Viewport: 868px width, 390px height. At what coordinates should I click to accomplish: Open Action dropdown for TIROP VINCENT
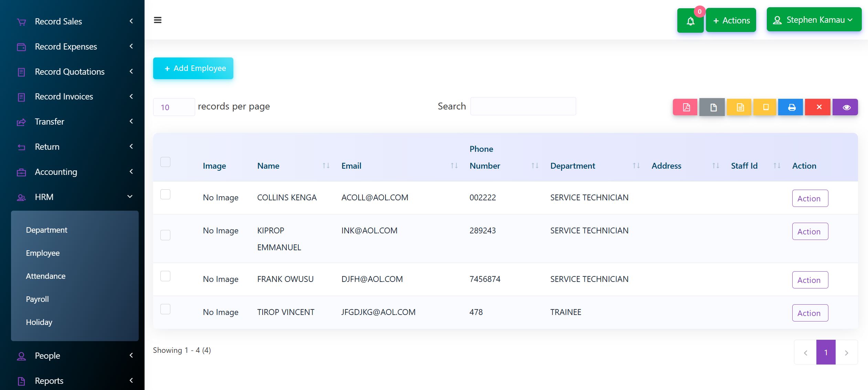click(810, 313)
